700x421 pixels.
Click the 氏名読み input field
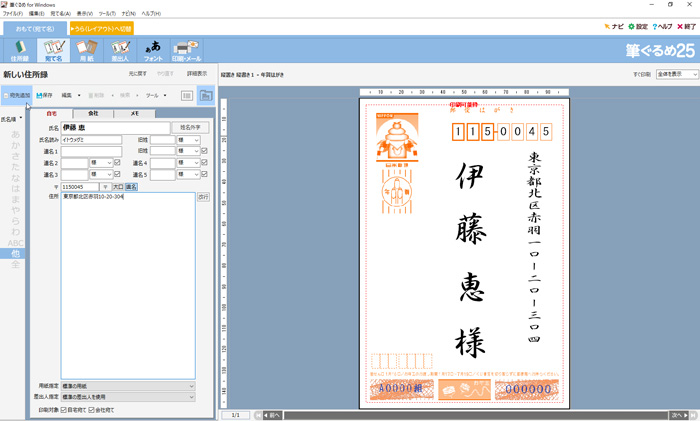coord(91,140)
